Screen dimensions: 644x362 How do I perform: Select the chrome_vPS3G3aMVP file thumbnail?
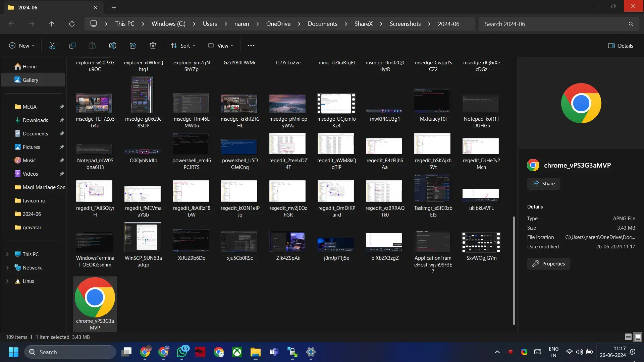pos(95,297)
